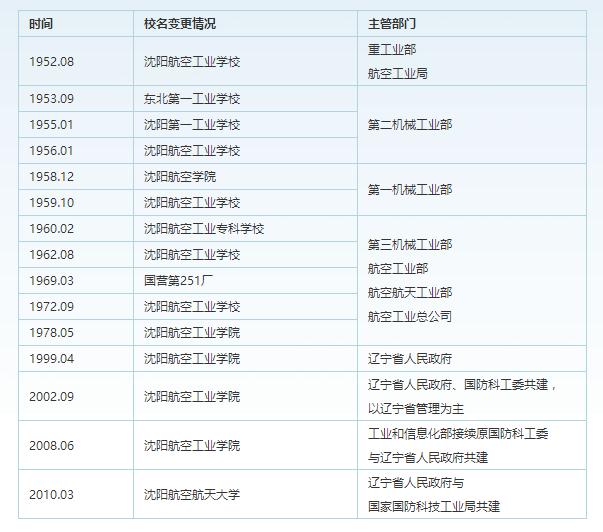Click the 航空工业部 department text

click(398, 269)
